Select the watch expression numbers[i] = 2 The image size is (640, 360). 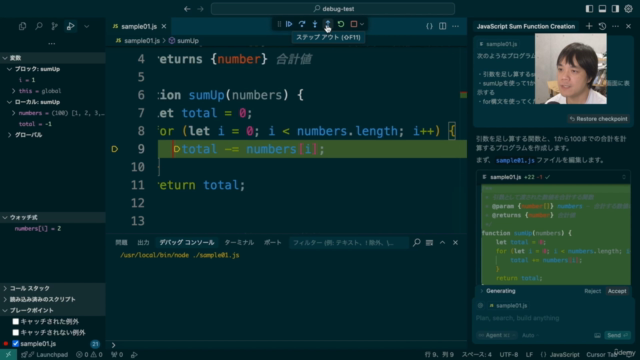tap(38, 229)
